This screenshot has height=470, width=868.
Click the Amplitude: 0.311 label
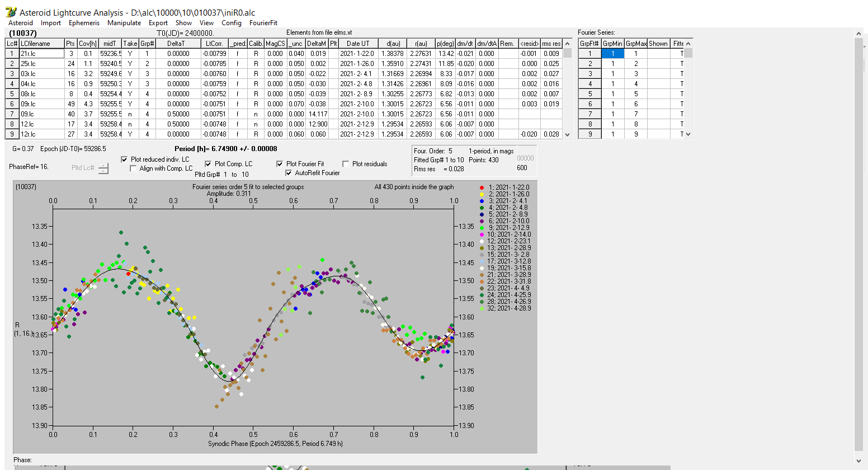[x=228, y=194]
